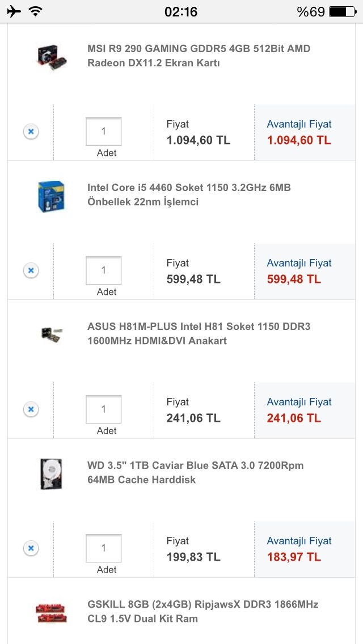Edit quantity field for MSI R9 290

point(103,132)
